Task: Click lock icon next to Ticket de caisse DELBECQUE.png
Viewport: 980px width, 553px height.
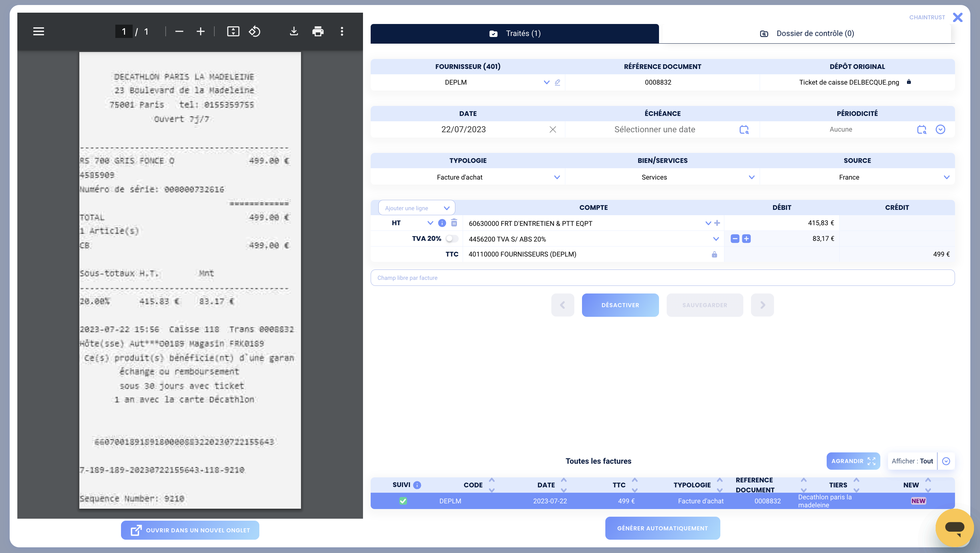Action: point(909,82)
